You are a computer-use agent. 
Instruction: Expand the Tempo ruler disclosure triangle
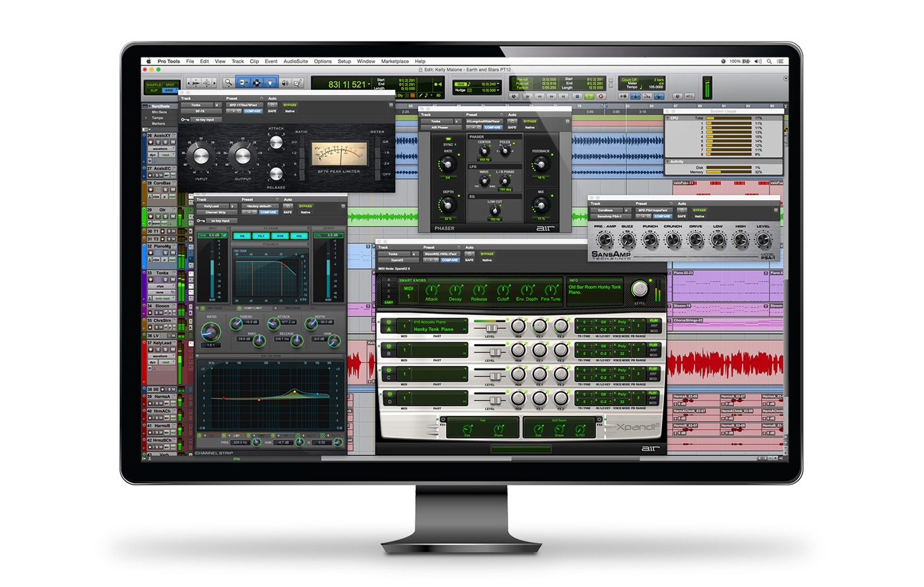pyautogui.click(x=146, y=118)
